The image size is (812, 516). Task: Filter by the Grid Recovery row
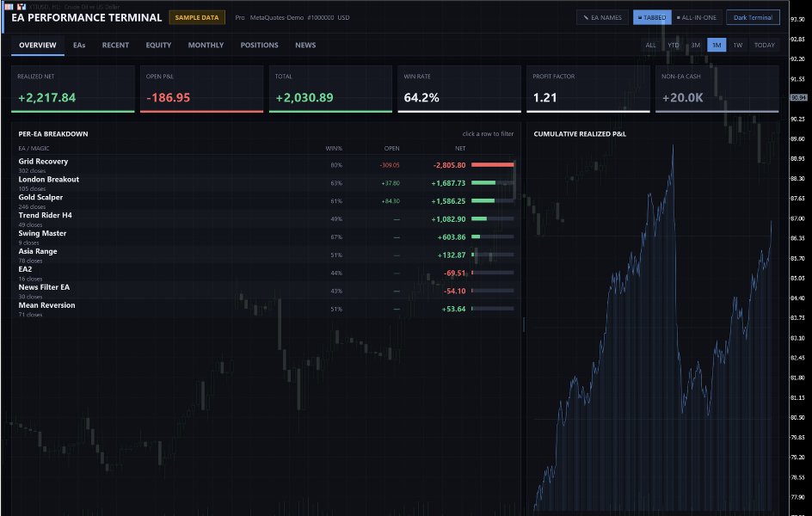(266, 165)
